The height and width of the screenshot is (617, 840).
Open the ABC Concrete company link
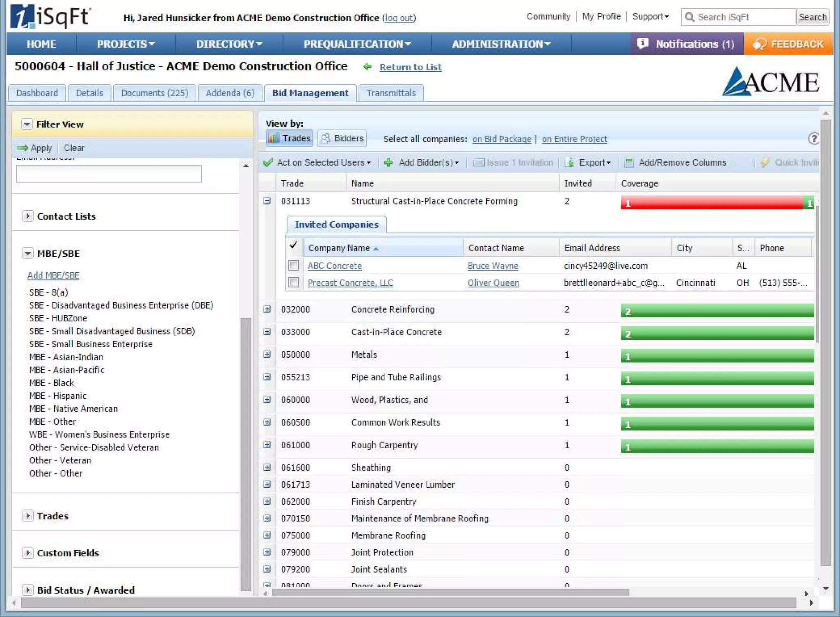pyautogui.click(x=335, y=266)
